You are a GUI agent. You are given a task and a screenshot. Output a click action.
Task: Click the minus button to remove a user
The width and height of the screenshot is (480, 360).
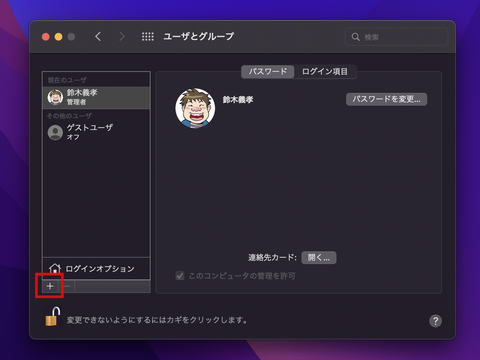[67, 286]
